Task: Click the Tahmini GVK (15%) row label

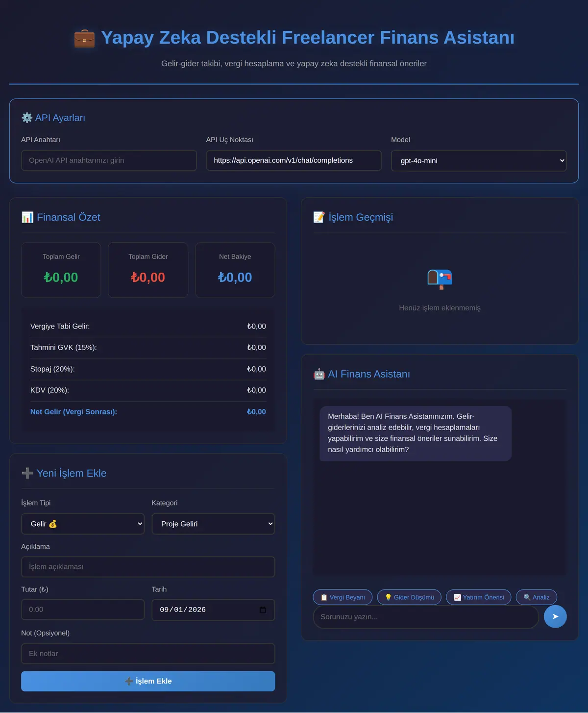Action: pyautogui.click(x=64, y=347)
